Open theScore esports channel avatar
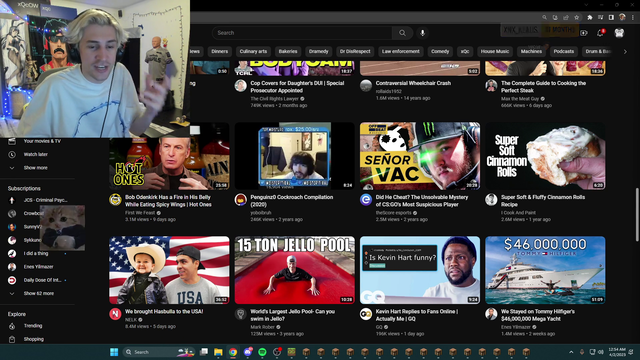This screenshot has height=360, width=640. [x=366, y=200]
